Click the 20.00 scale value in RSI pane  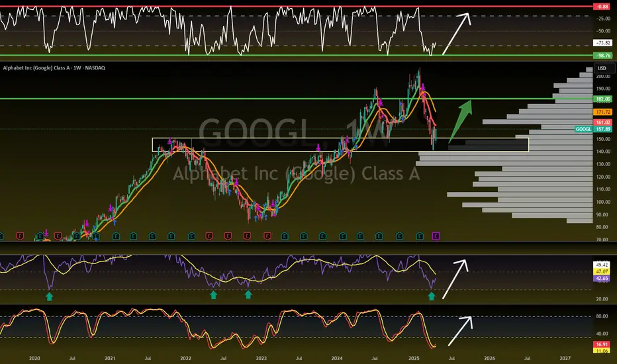[x=602, y=299]
